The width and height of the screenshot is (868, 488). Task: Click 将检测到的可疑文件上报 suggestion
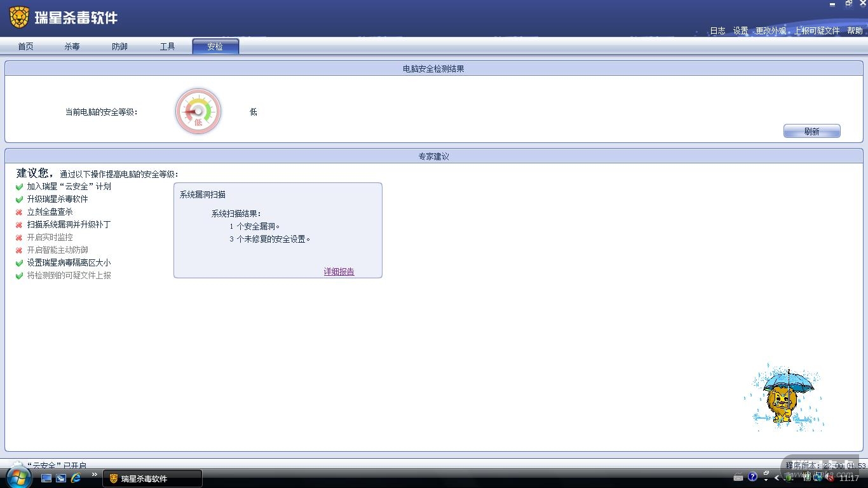69,275
